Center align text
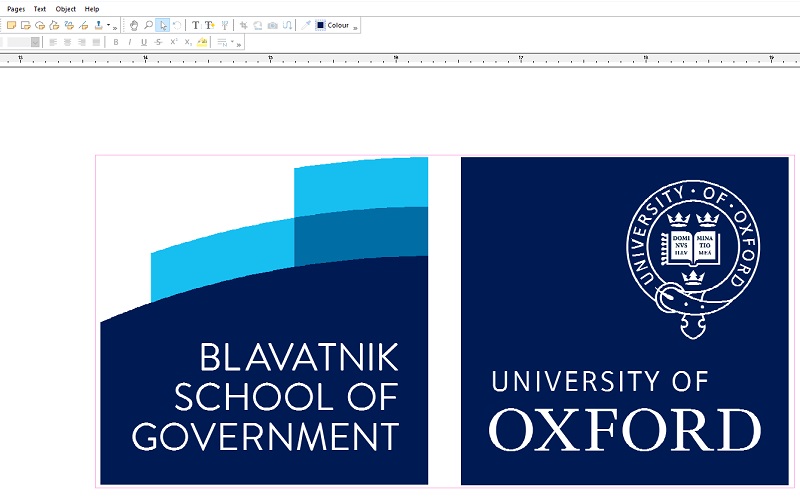Screen dimensions: 800x499 coord(67,42)
